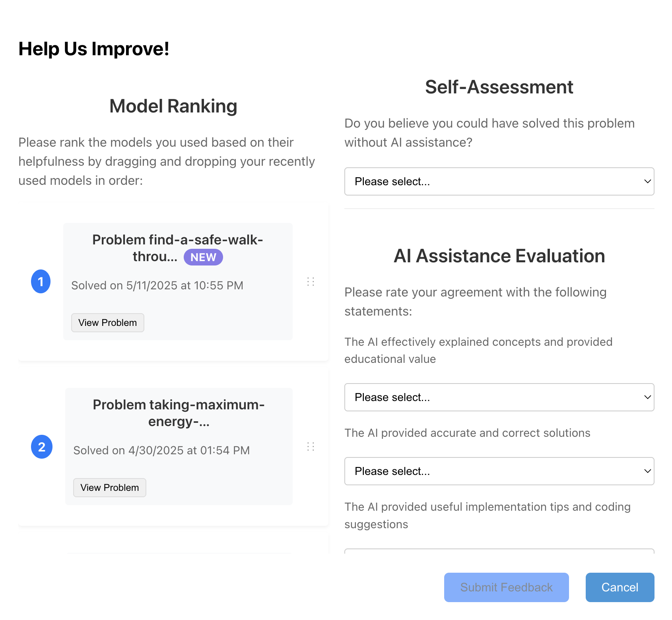View Problem for find-a-safe-walk entry

[x=108, y=323]
